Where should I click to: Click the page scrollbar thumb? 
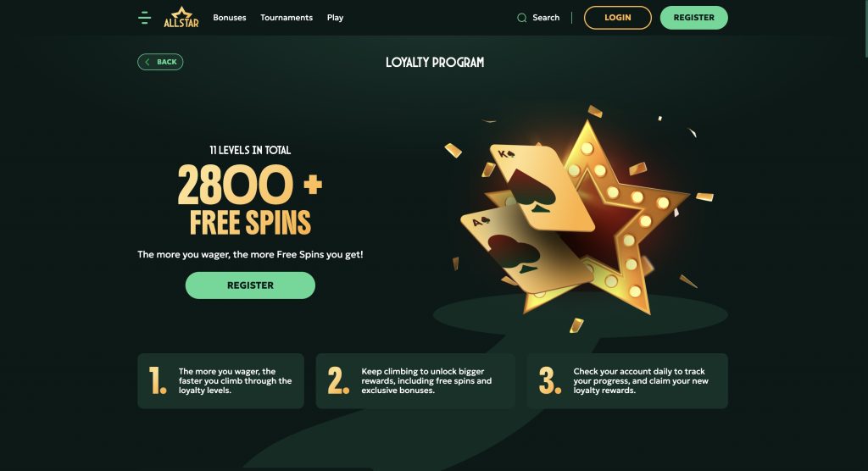point(865,28)
